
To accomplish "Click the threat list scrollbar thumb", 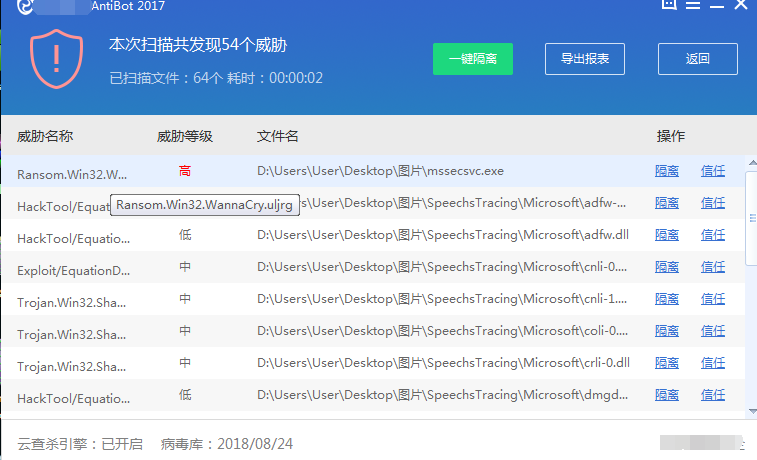I will 752,218.
